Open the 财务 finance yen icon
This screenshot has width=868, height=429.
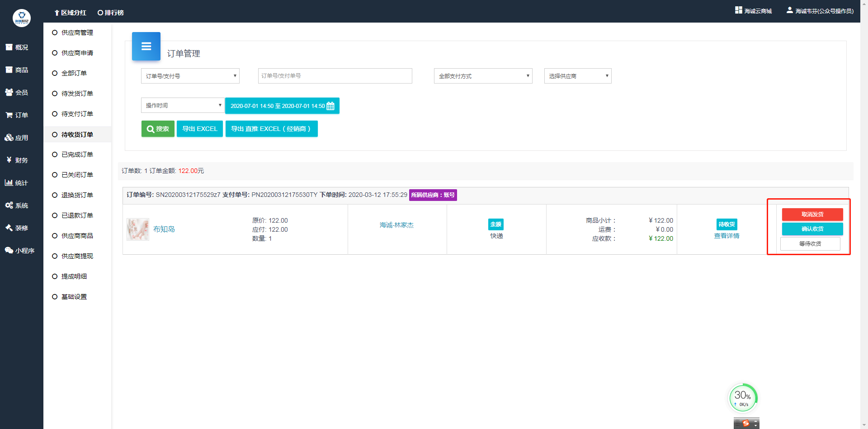9,160
